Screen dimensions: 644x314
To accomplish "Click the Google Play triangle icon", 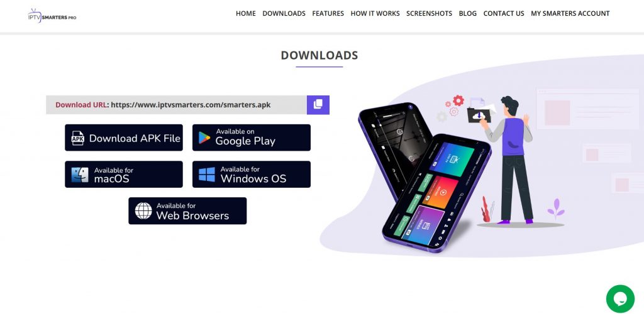I will 204,138.
